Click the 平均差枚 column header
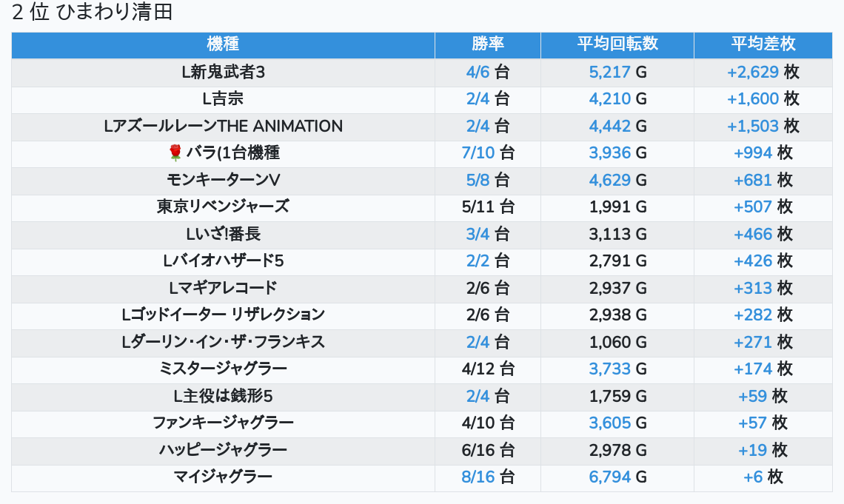 pos(763,44)
